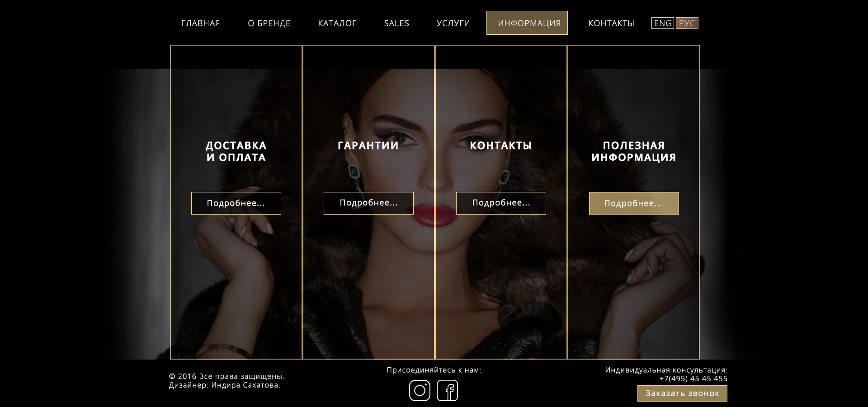Select the ДОСТАВКА И ОПЛАТА panel heading
This screenshot has height=407, width=868.
coord(236,151)
